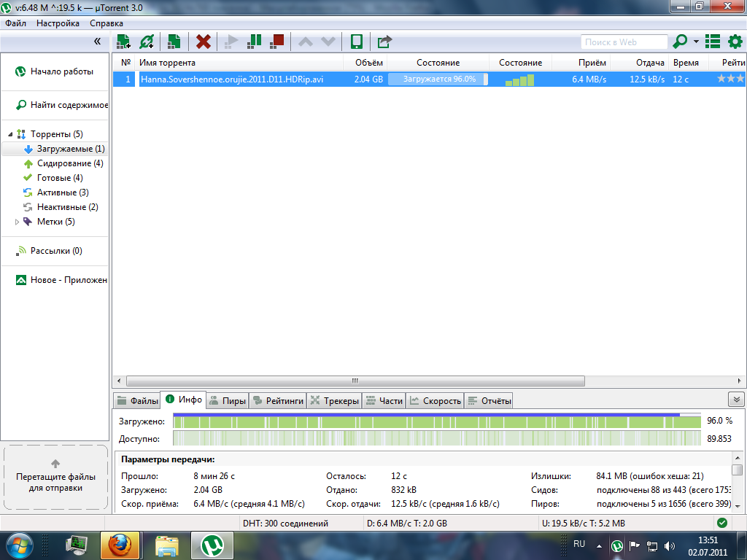Stop the torrent with red square
Image resolution: width=747 pixels, height=560 pixels.
coord(277,42)
